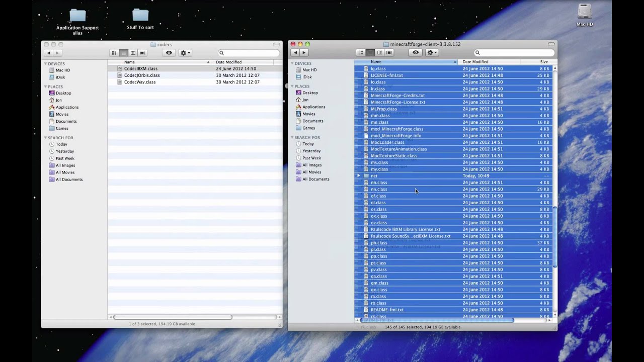The height and width of the screenshot is (362, 644).
Task: Open Movies in codecs sidebar
Action: pos(62,114)
